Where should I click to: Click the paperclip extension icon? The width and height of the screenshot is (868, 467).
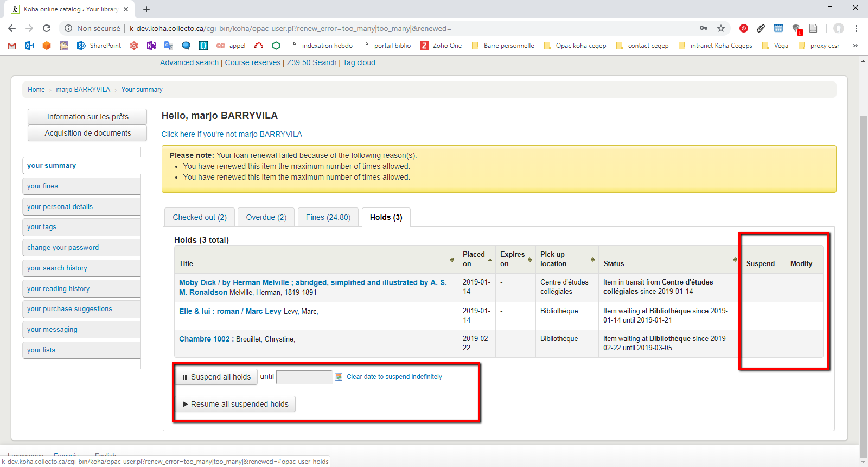(x=761, y=28)
